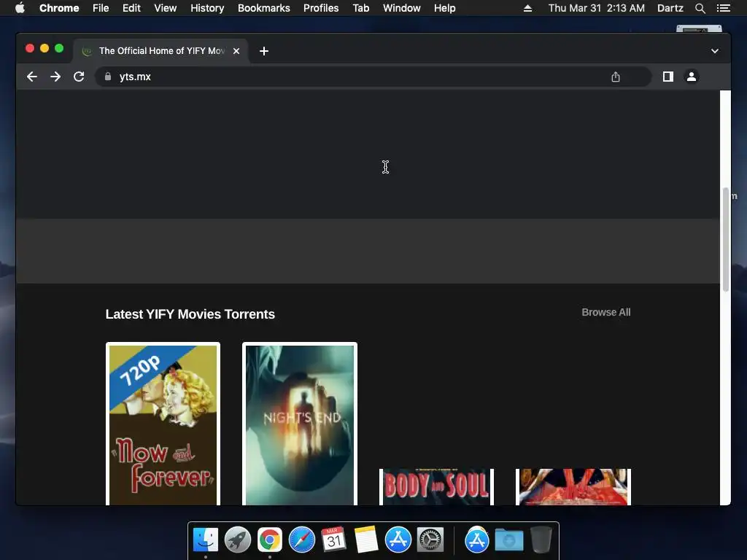Viewport: 747px width, 560px height.
Task: Open a new tab with plus button
Action: click(x=264, y=51)
